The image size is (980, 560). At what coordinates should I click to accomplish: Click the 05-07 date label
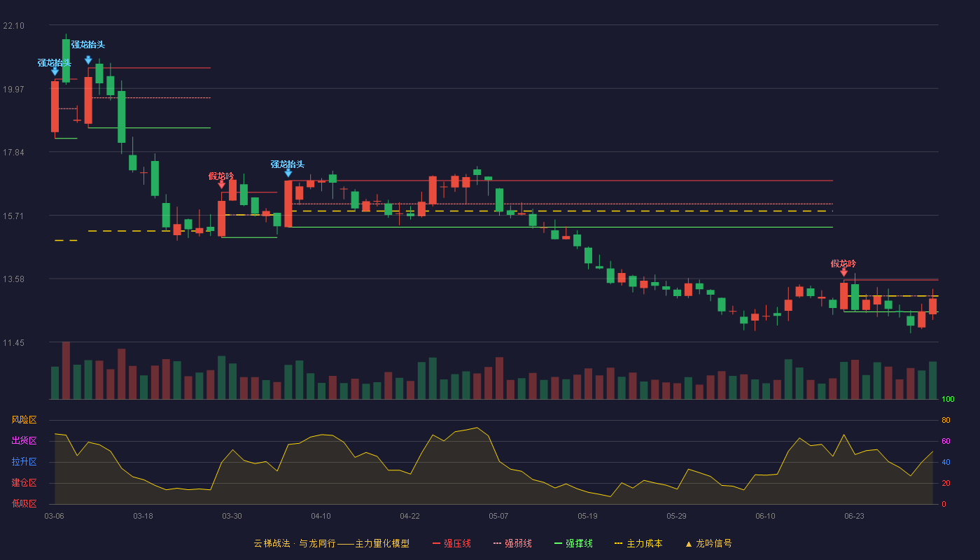(x=498, y=516)
